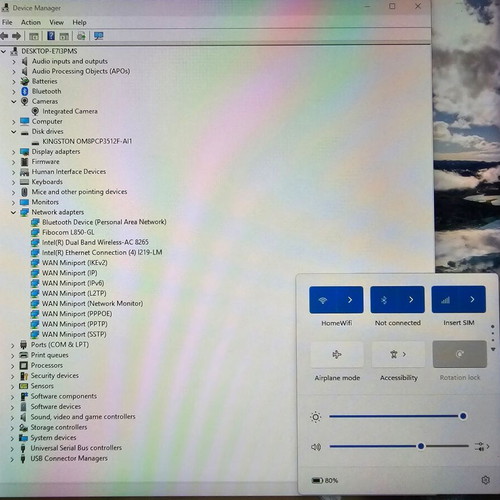The image size is (500, 500).
Task: Click the Back arrow in Device Manager toolbar
Action: [4, 36]
